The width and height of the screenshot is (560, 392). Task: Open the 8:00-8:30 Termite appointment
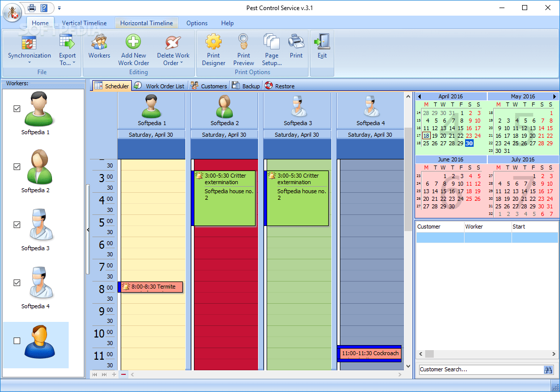(150, 287)
